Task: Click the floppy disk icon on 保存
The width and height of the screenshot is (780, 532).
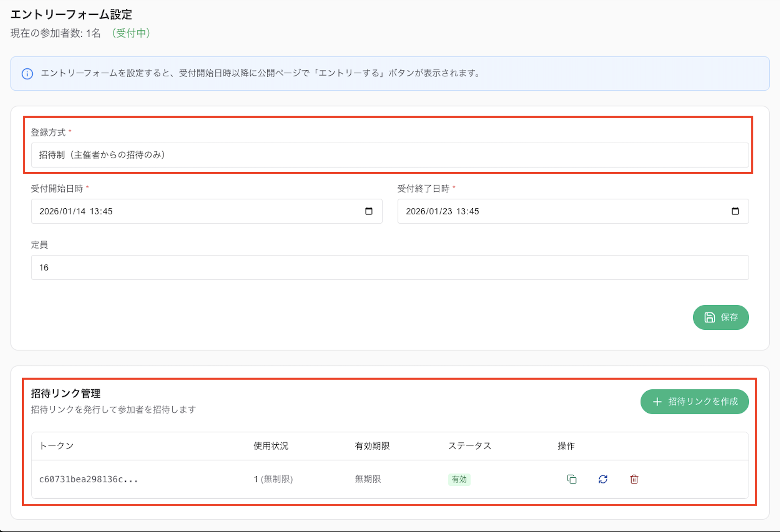Action: (x=709, y=317)
